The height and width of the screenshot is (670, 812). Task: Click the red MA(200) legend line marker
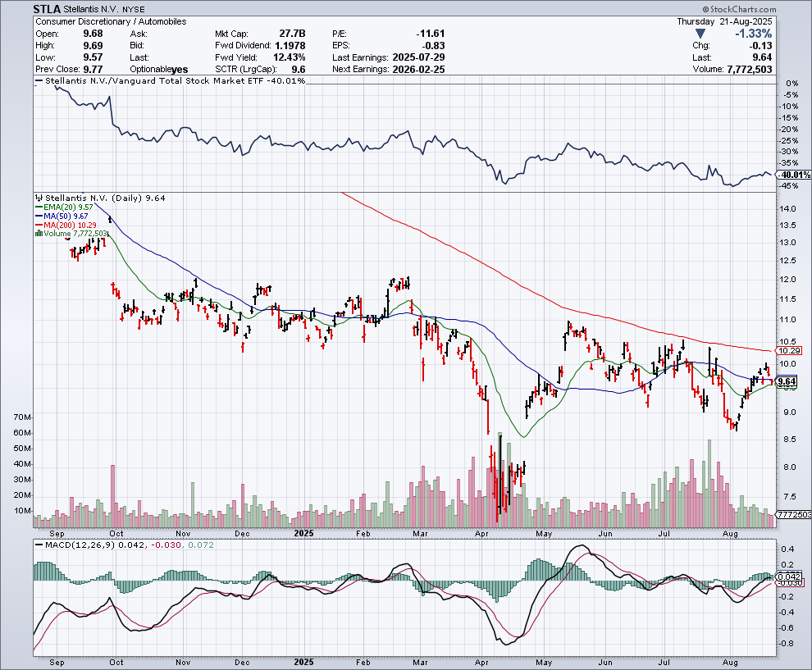[x=39, y=225]
